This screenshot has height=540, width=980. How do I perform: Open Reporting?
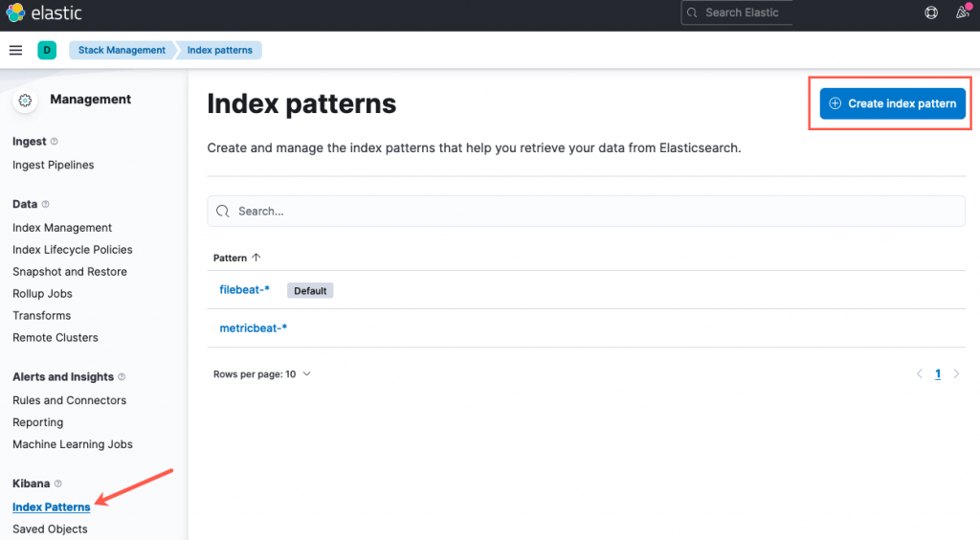click(37, 422)
